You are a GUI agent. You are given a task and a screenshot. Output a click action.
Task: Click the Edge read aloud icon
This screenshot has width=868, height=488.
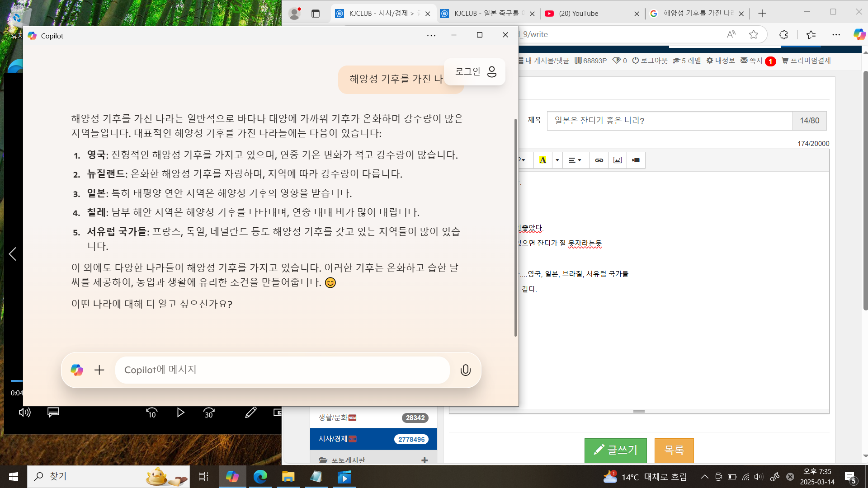[x=731, y=34]
